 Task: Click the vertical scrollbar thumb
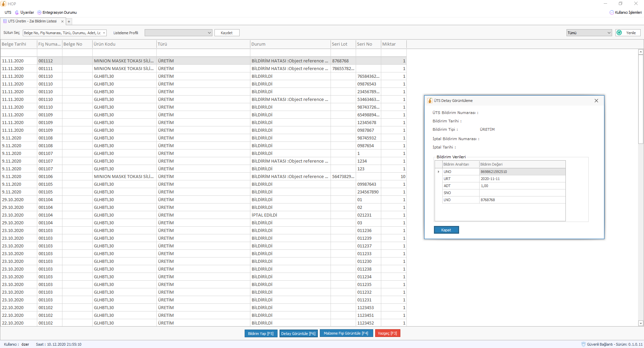pos(641,99)
